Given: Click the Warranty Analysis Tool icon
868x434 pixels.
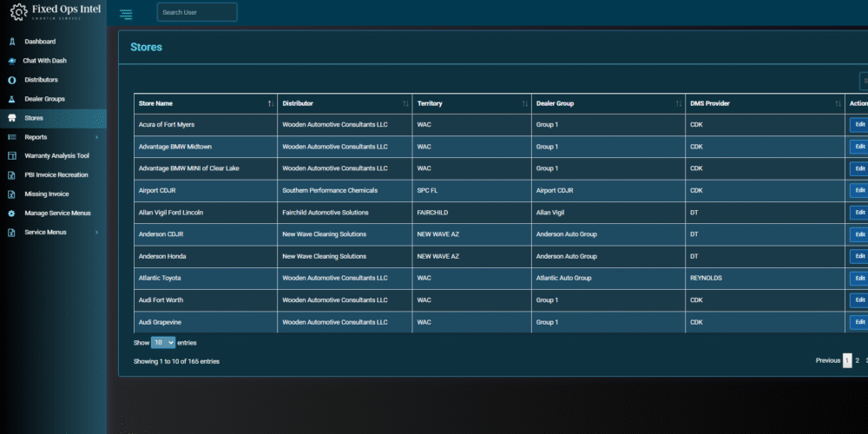Looking at the screenshot, I should [11, 156].
